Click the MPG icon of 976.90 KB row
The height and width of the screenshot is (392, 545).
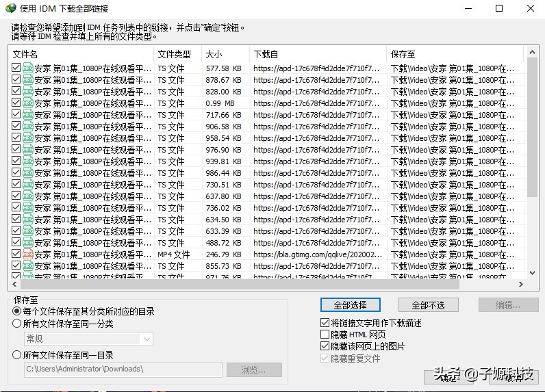click(x=28, y=149)
